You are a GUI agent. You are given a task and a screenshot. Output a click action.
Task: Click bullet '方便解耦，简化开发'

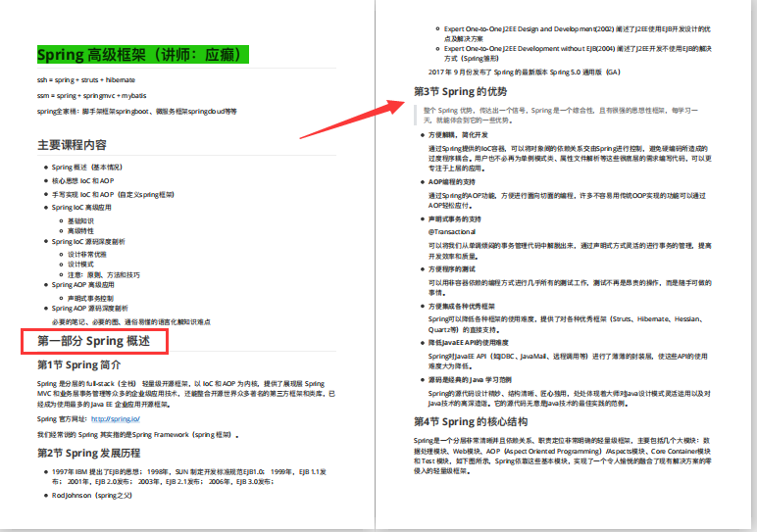pos(458,135)
